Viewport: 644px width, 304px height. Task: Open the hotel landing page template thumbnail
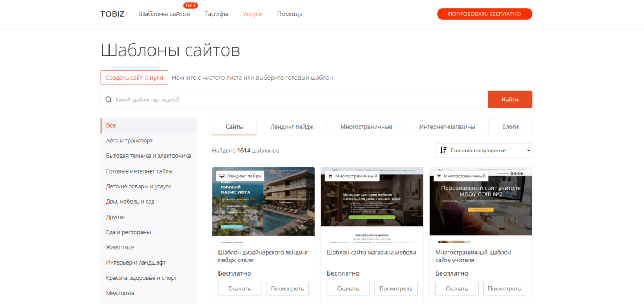point(264,202)
